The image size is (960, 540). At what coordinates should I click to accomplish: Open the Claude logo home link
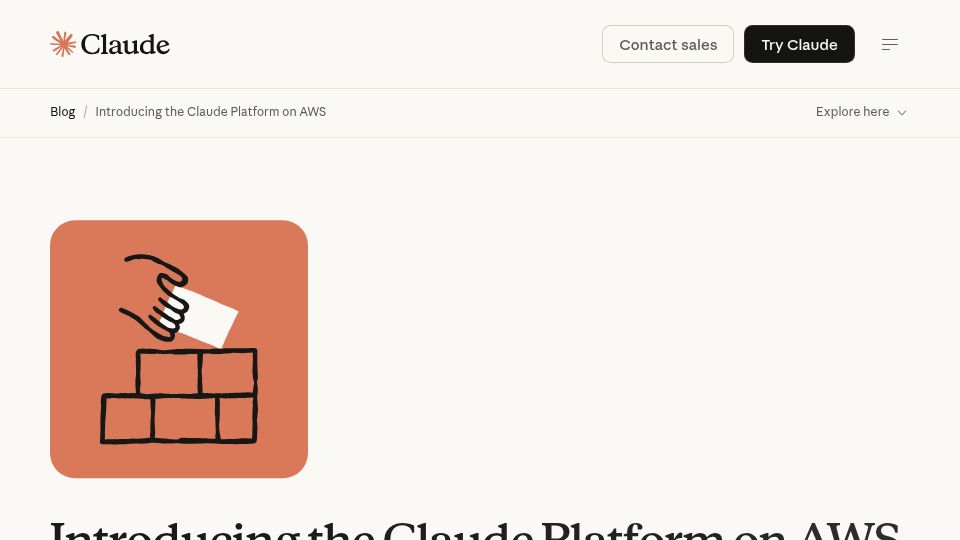click(x=110, y=44)
